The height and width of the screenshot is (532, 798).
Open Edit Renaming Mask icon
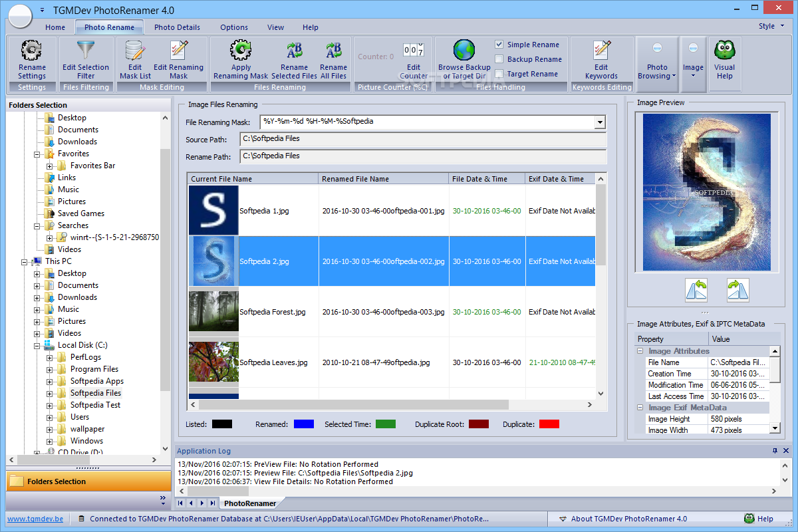[179, 51]
